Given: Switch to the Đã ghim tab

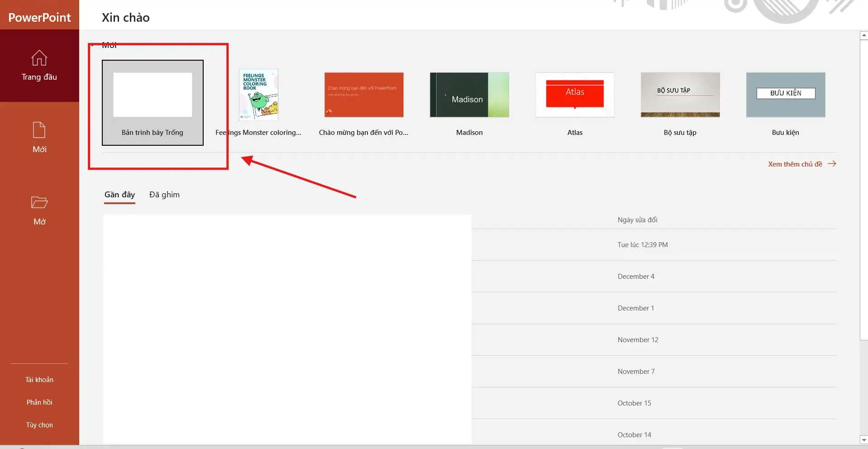Looking at the screenshot, I should [164, 195].
